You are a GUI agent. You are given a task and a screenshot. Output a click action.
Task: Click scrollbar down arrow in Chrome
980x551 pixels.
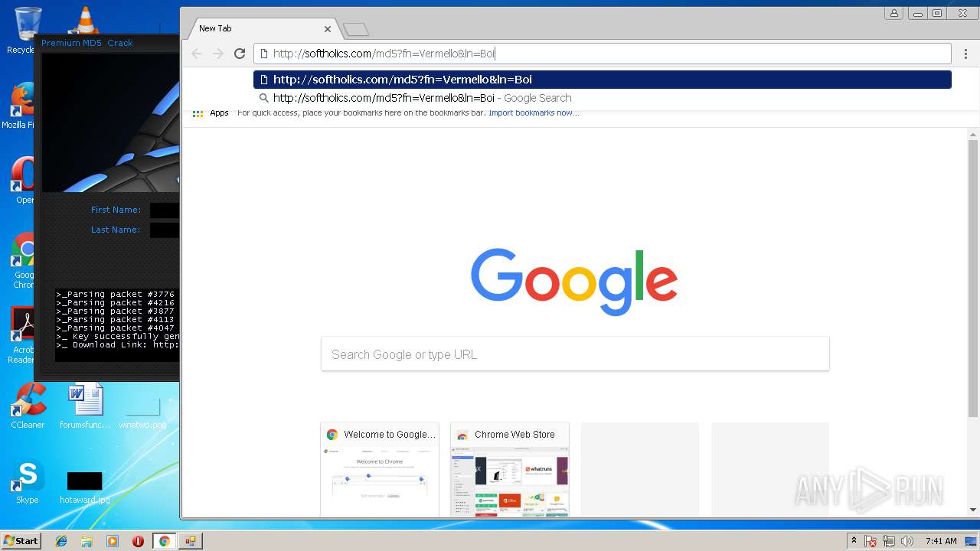tap(973, 510)
